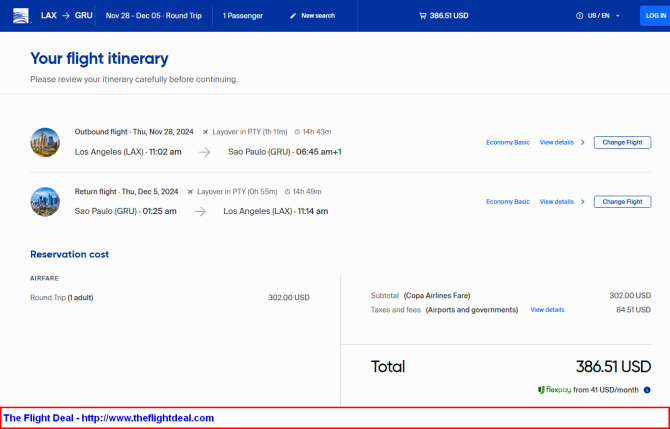Click the 386.51 USD cart total in header
The width and height of the screenshot is (670, 429).
click(x=449, y=16)
